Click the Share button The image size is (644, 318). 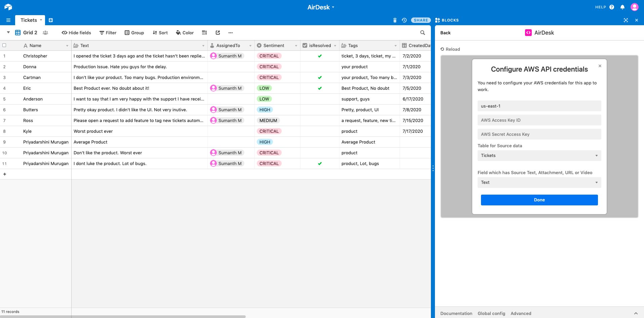pos(421,20)
